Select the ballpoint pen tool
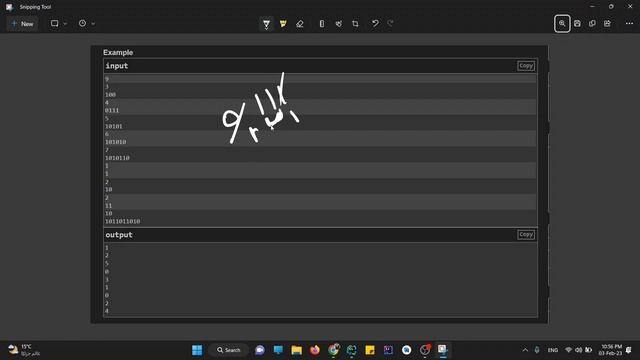Viewport: 640px width, 360px height. coord(266,24)
